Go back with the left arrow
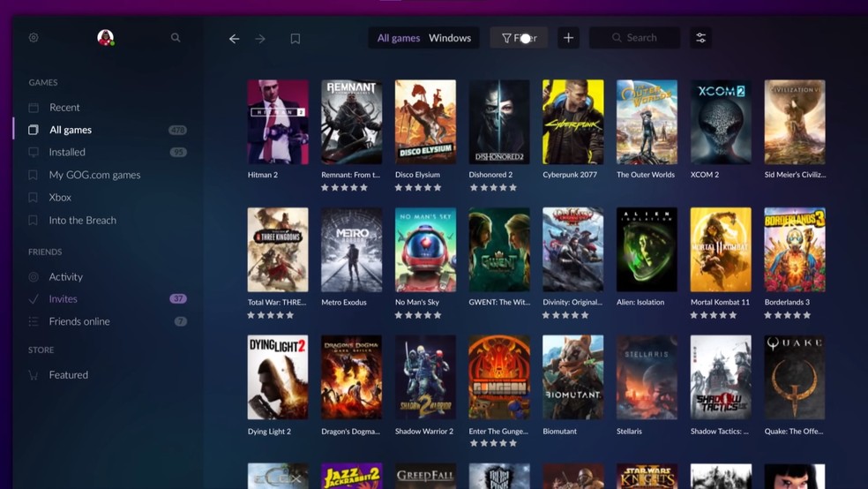 [234, 39]
